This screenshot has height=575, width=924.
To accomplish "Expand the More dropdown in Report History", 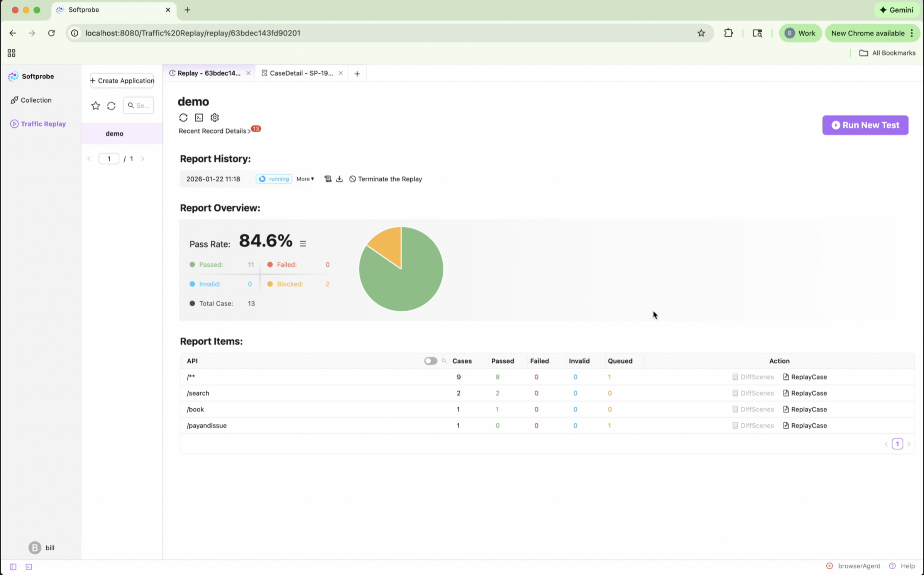I will [305, 179].
